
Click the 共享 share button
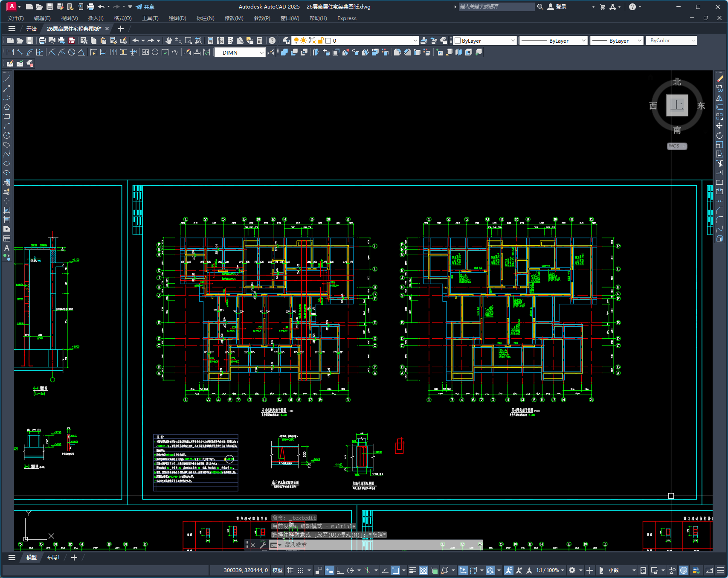click(x=145, y=7)
